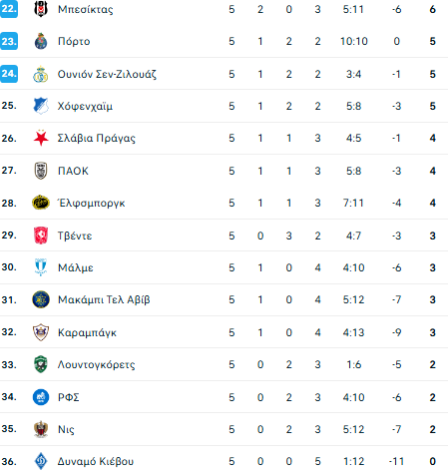Click the Dynamo Kyiv diamond crest icon
This screenshot has height=476, width=448.
click(x=41, y=461)
